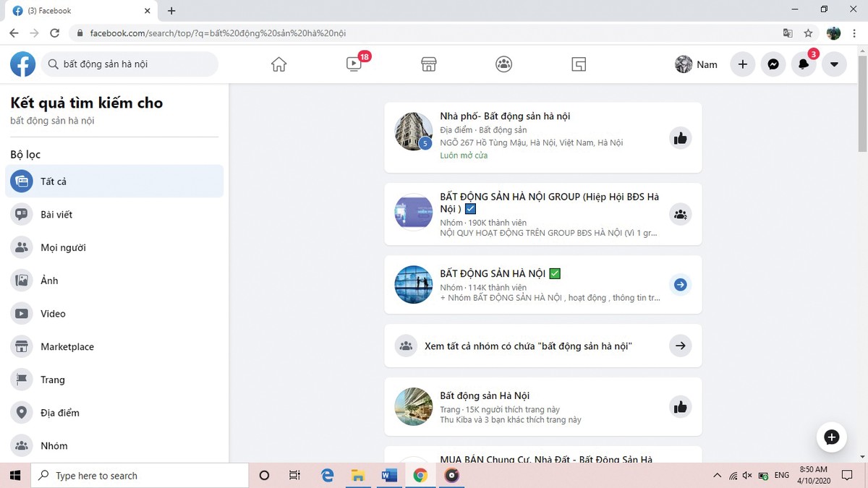Click the 114K group thumbnail image
The height and width of the screenshot is (488, 868).
413,285
